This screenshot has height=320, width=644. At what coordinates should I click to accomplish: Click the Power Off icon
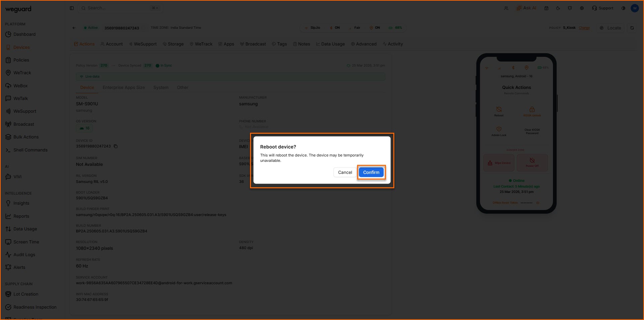pyautogui.click(x=532, y=161)
